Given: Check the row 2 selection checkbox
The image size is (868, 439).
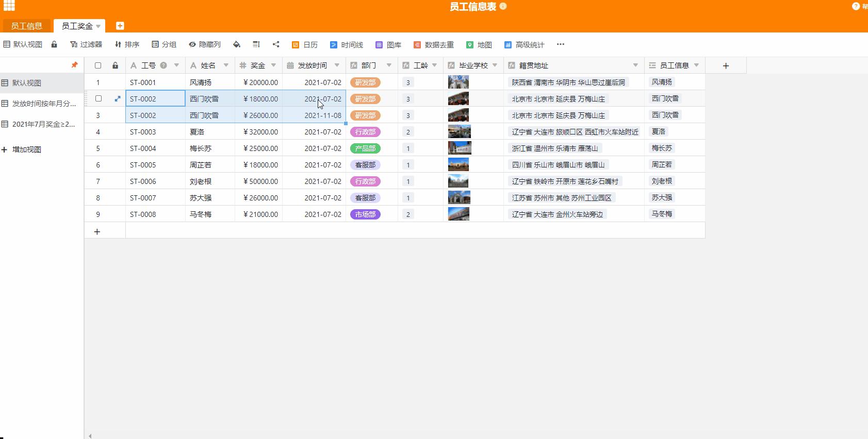Looking at the screenshot, I should tap(99, 98).
